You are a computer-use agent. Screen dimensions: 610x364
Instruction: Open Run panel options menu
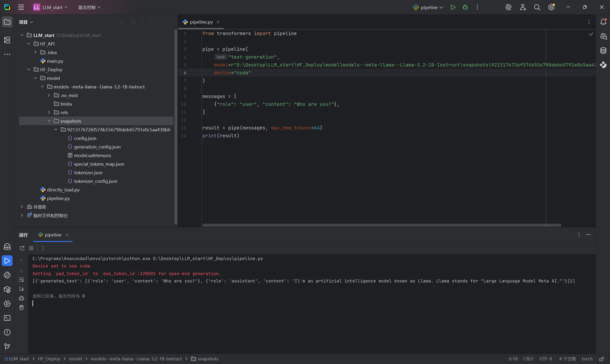(579, 235)
